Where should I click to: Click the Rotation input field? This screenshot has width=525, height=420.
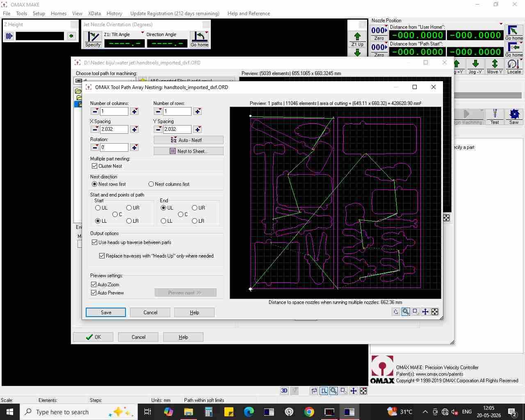point(114,147)
